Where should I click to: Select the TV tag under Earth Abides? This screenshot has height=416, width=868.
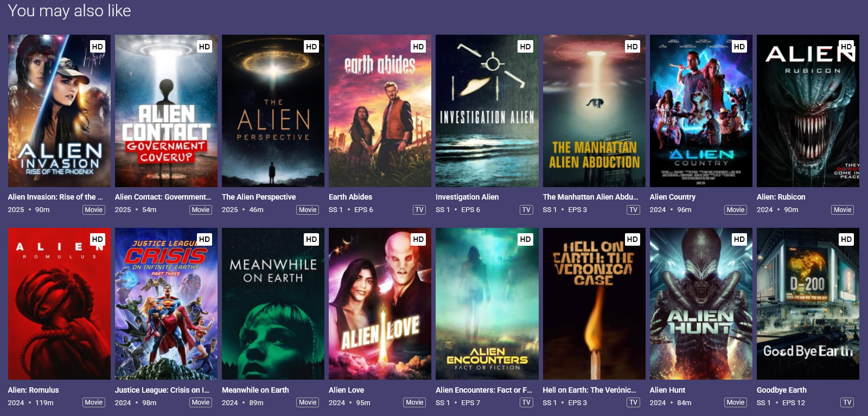pyautogui.click(x=419, y=210)
